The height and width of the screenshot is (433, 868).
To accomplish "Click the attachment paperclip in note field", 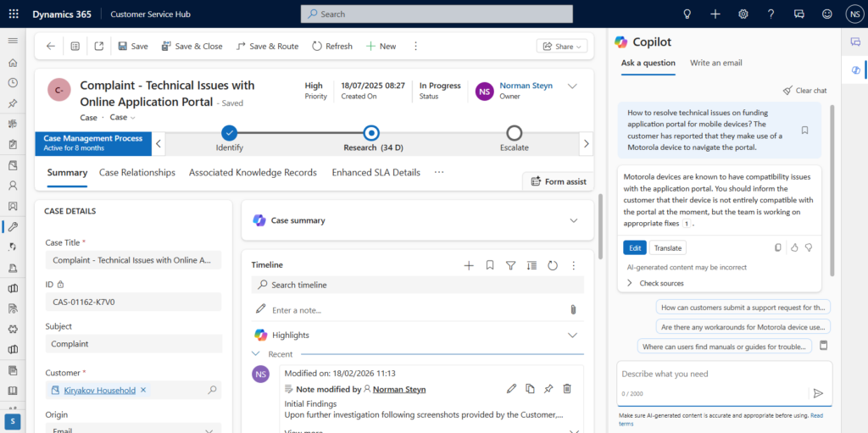I will click(573, 310).
